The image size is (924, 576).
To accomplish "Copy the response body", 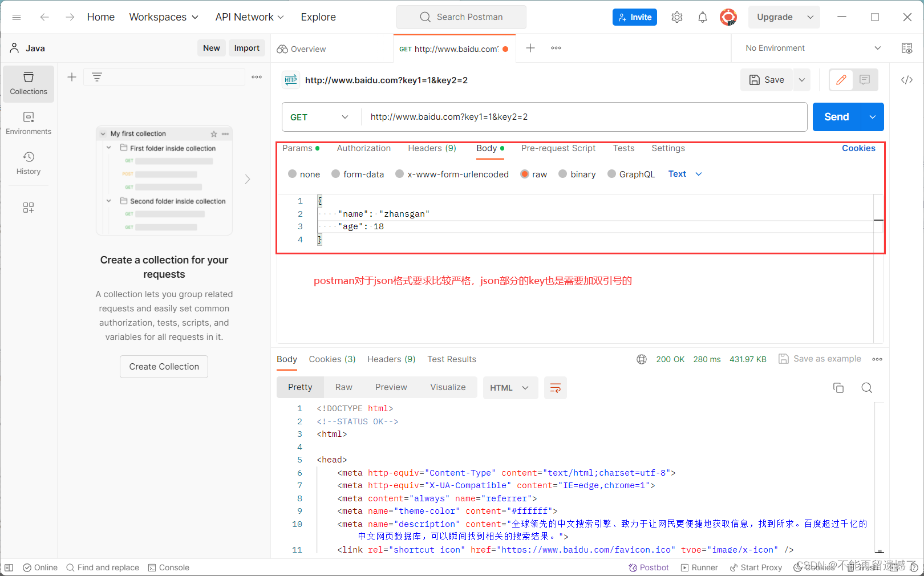I will (x=838, y=388).
